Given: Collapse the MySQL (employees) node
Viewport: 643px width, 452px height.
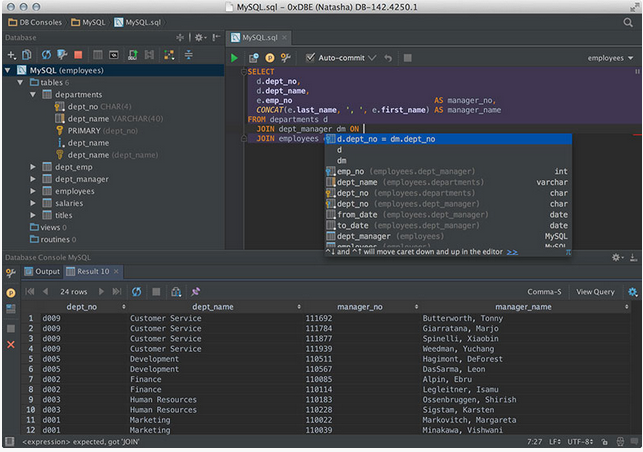Looking at the screenshot, I should [7, 71].
